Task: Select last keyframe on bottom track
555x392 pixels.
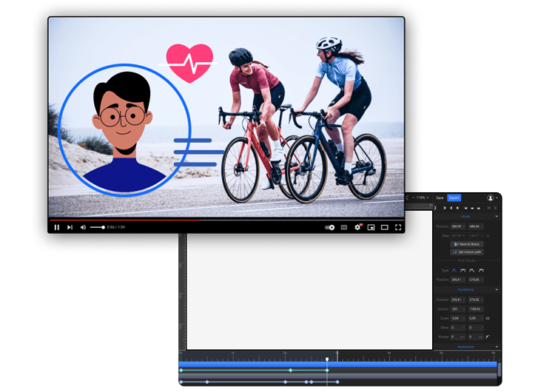Action: tap(337, 382)
